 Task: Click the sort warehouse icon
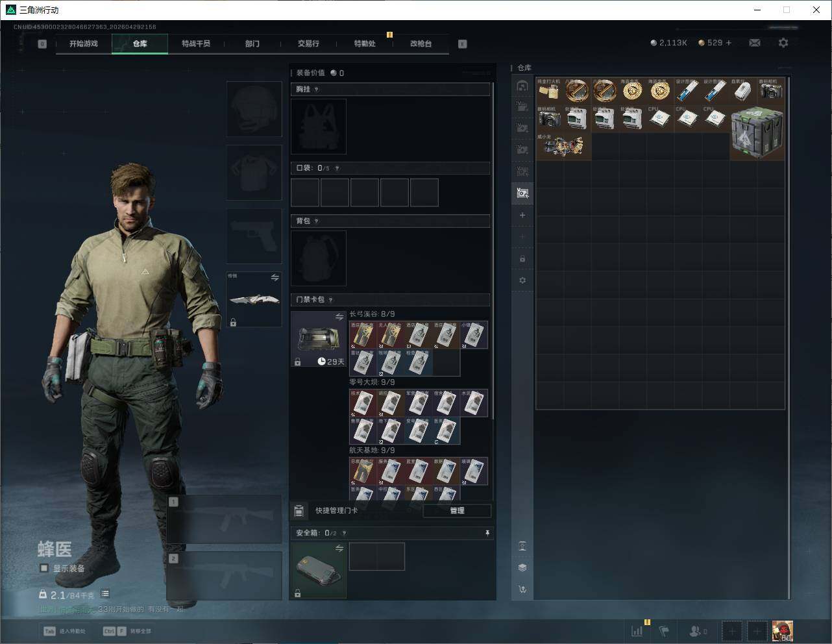click(x=522, y=589)
